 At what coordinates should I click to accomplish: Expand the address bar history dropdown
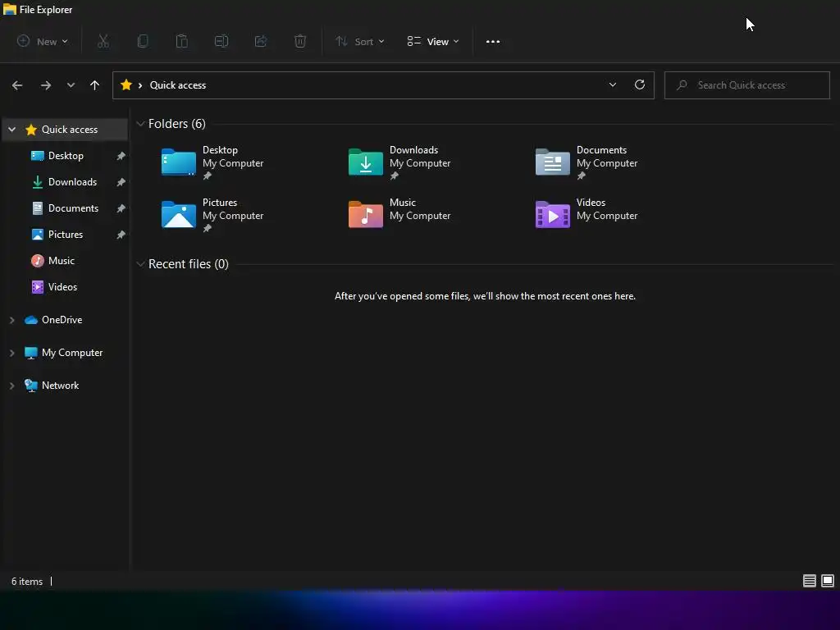click(x=612, y=84)
